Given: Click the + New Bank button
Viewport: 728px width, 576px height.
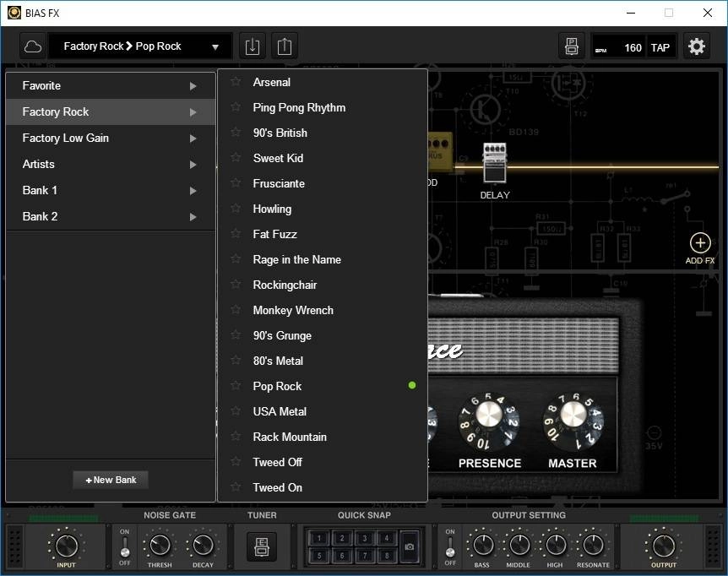Looking at the screenshot, I should click(111, 480).
